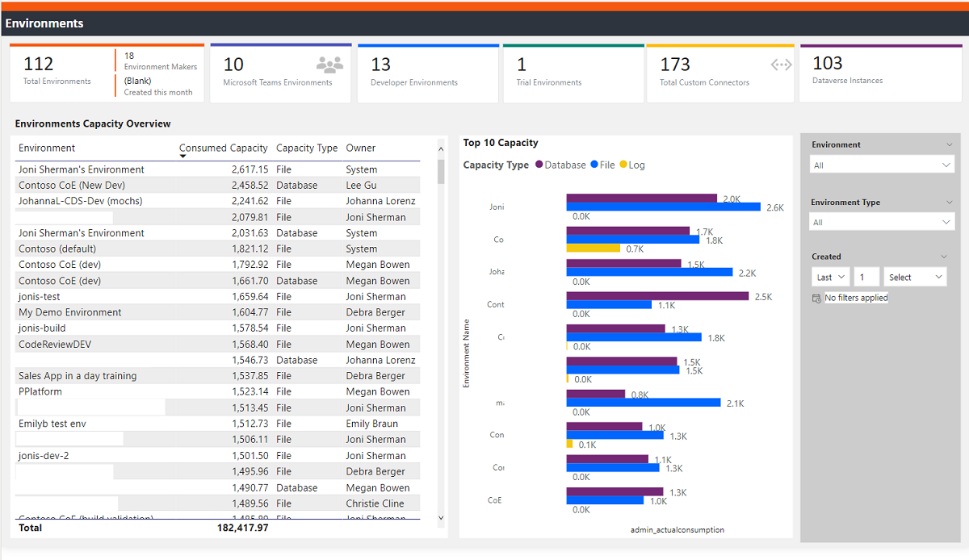Click the custom connectors arrows icon
This screenshot has height=560, width=969.
781,65
